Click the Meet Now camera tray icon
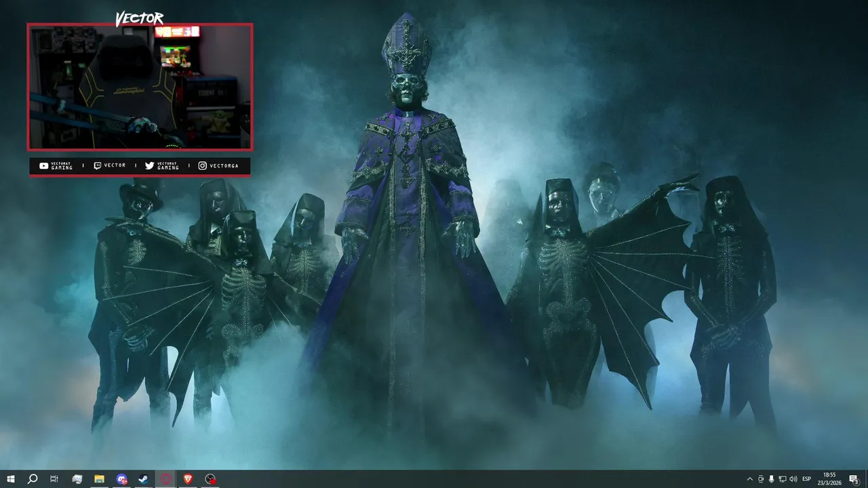Image resolution: width=868 pixels, height=488 pixels. (761, 479)
